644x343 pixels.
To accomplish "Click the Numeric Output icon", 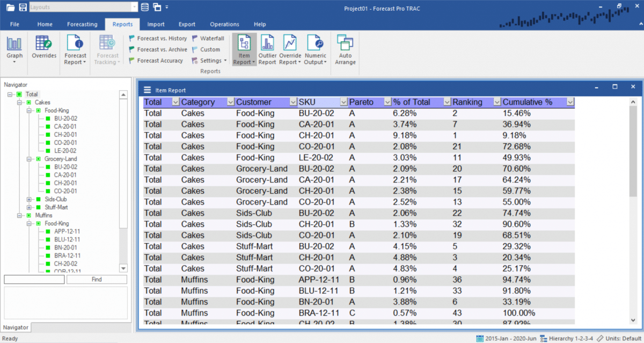I will (315, 48).
